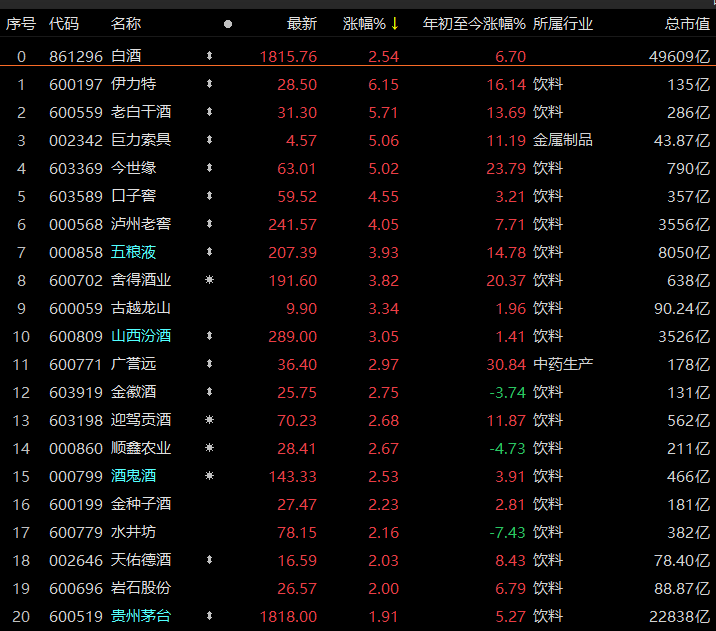Click the marker icon beside 五粮液
The width and height of the screenshot is (716, 631).
pos(209,252)
